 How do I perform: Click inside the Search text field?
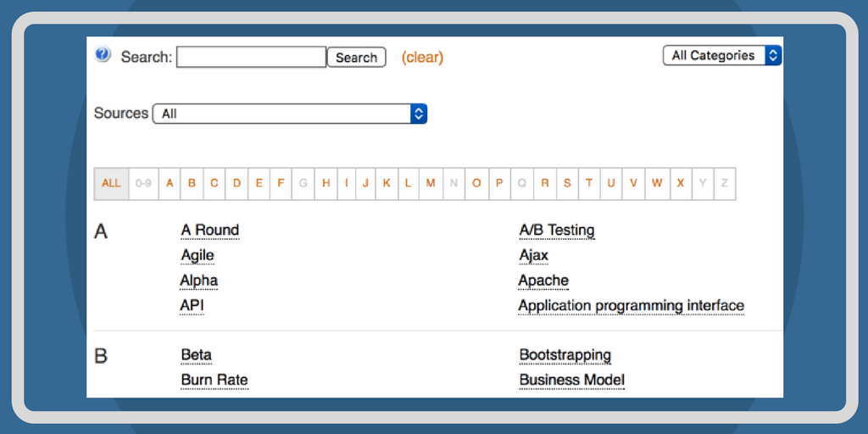tap(251, 57)
